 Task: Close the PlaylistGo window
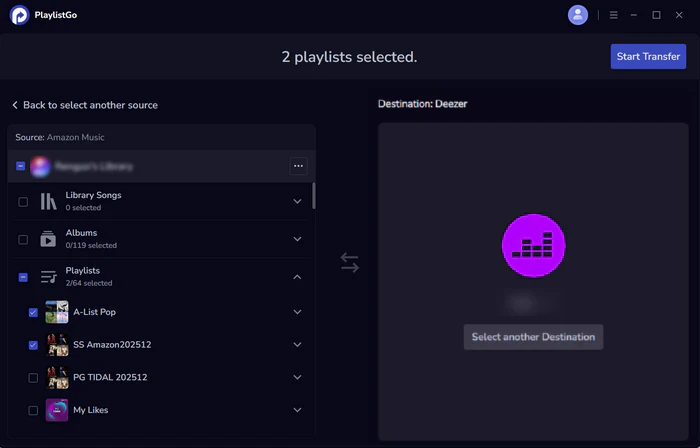pos(679,15)
